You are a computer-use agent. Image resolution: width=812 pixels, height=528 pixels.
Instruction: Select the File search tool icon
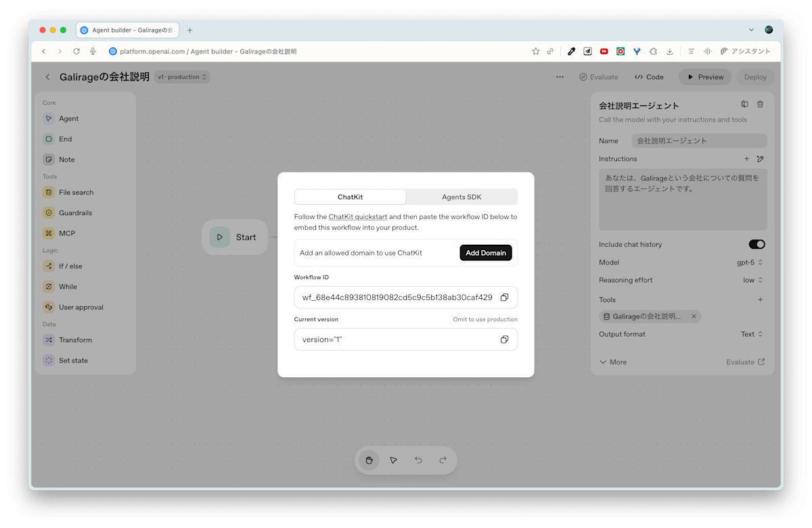pos(49,192)
